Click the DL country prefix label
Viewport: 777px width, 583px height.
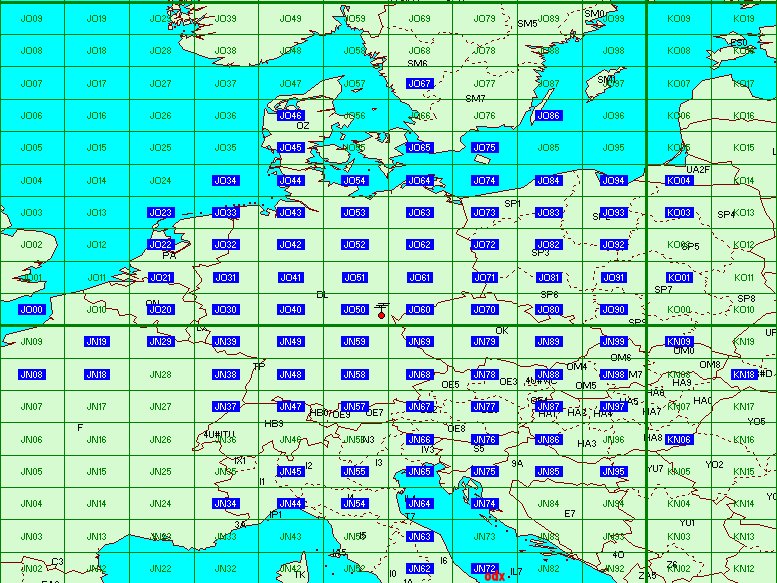click(x=322, y=295)
